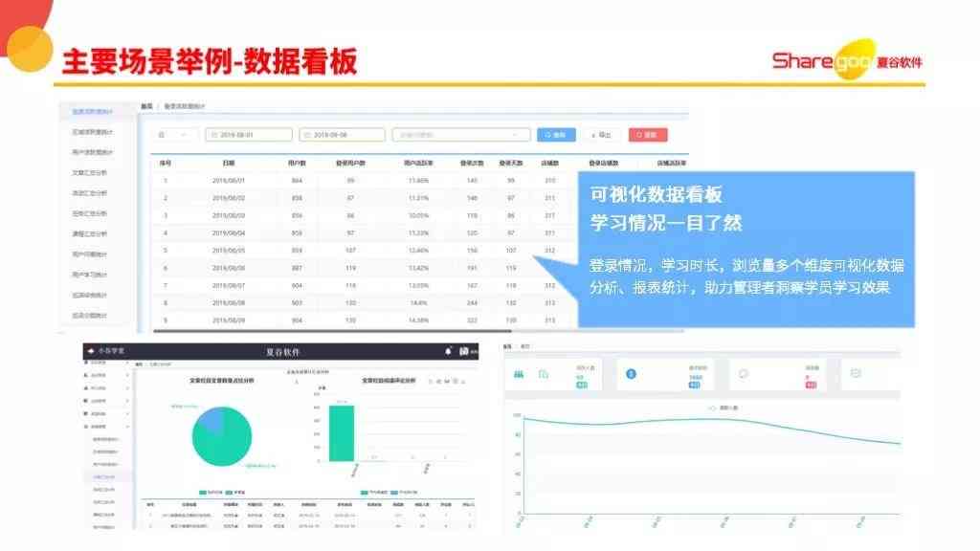This screenshot has width=980, height=551.
Task: Click the red reset button
Action: click(x=648, y=135)
